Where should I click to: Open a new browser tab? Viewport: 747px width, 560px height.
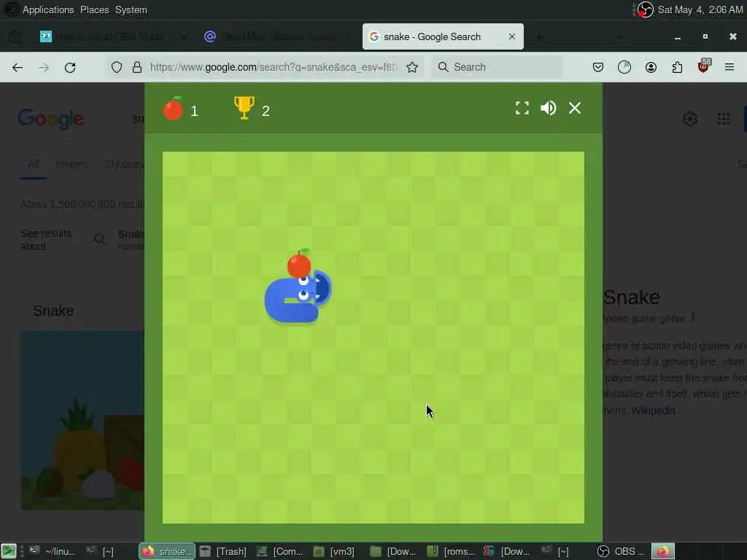pos(540,36)
